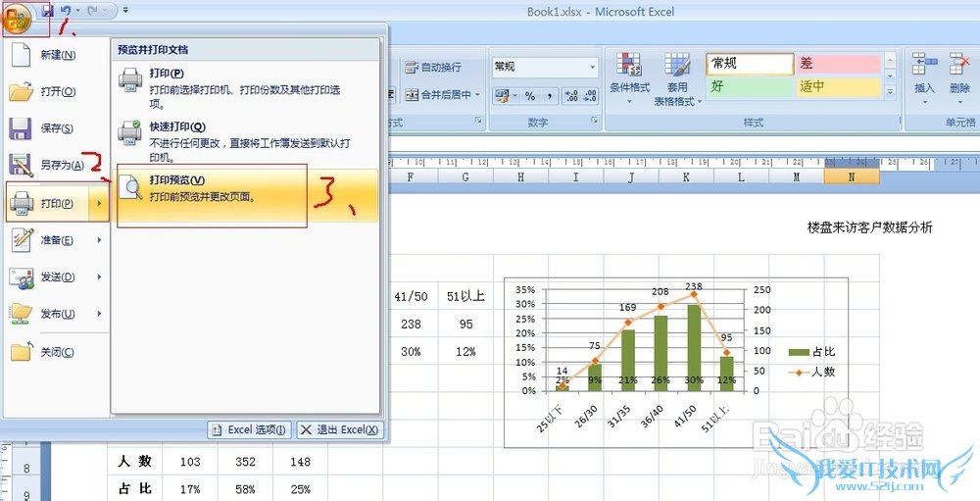Click the percent style button
This screenshot has width=980, height=501.
point(530,96)
